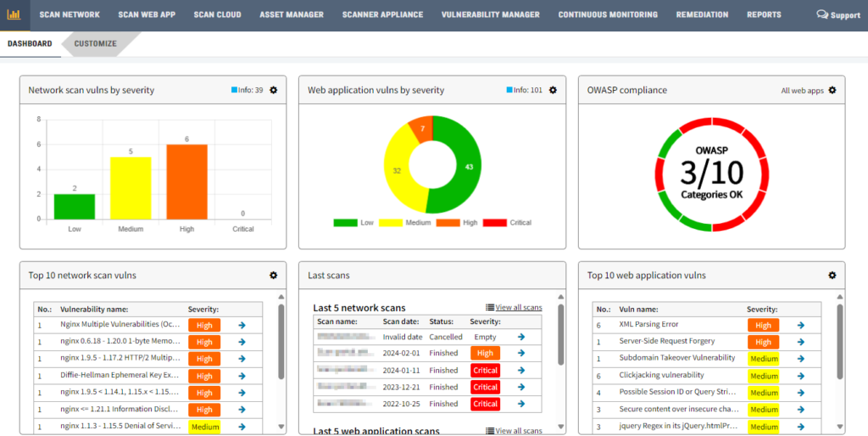
Task: Click View all scans for network scans
Action: (x=514, y=307)
